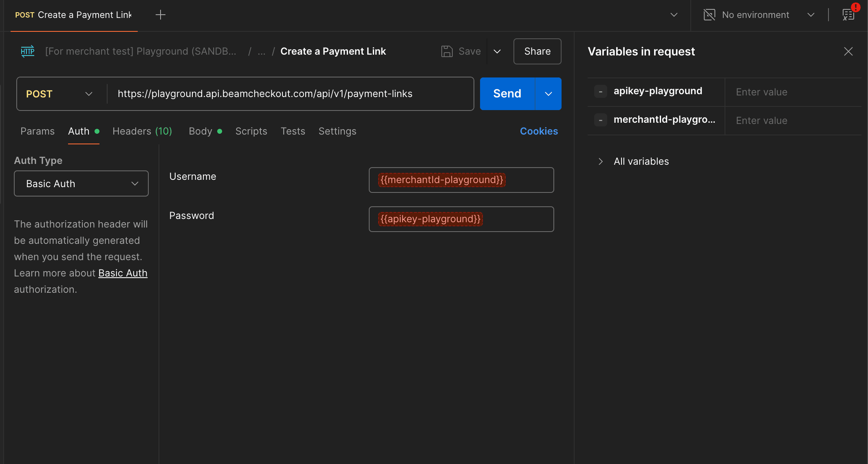Expand the All variables section
The height and width of the screenshot is (464, 868).
[601, 161]
